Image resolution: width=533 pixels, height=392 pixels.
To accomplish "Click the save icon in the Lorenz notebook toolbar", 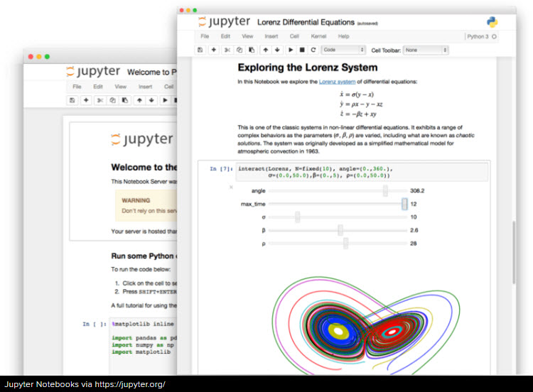I will [x=200, y=50].
